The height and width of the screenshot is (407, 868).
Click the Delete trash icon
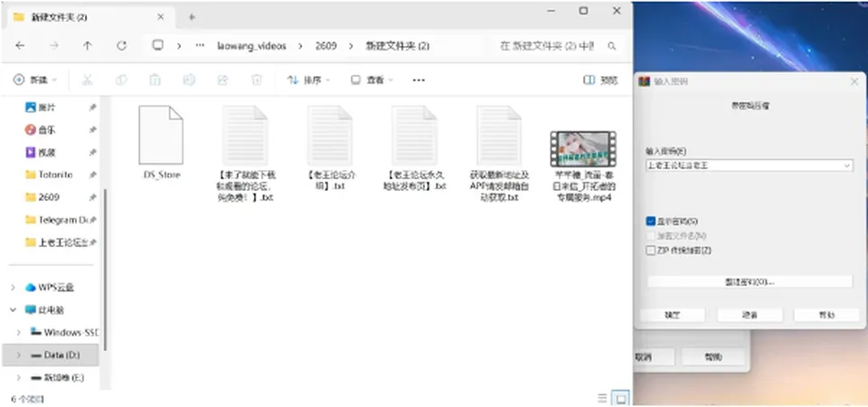256,80
